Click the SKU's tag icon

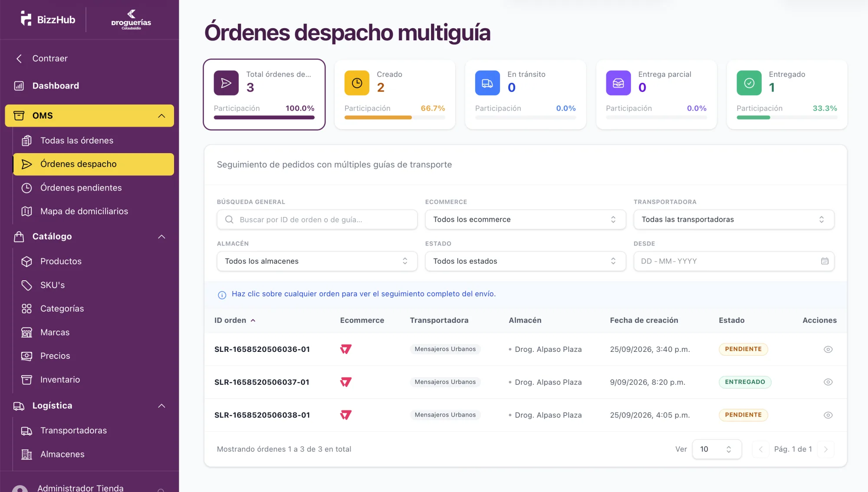27,285
